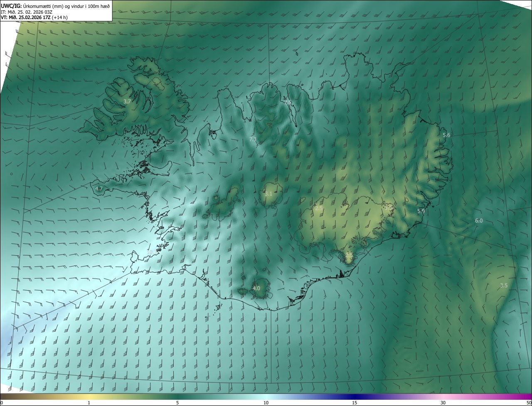Click the color scale tick labeled 1
The image size is (532, 406).
tap(89, 403)
